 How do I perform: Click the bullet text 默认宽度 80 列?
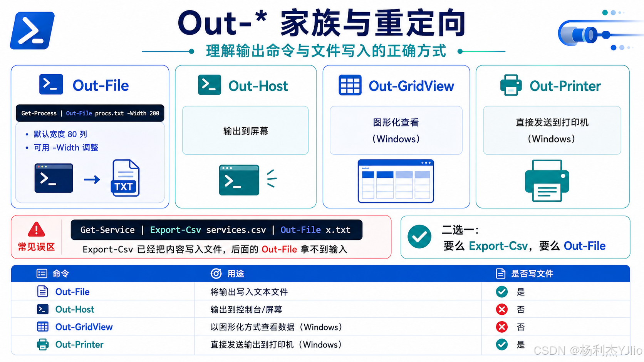coord(60,134)
